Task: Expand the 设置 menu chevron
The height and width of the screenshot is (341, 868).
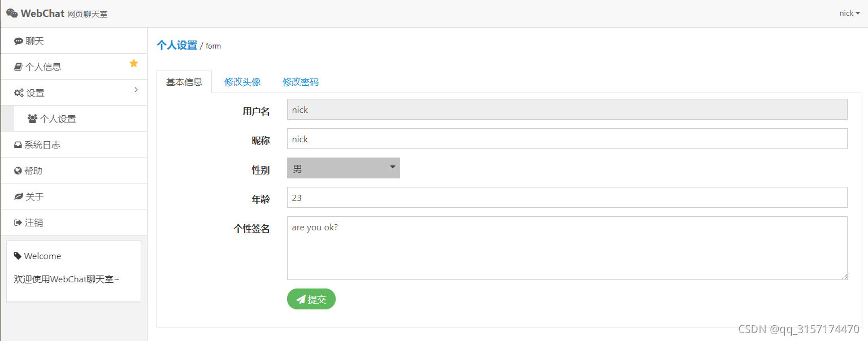Action: pyautogui.click(x=136, y=90)
